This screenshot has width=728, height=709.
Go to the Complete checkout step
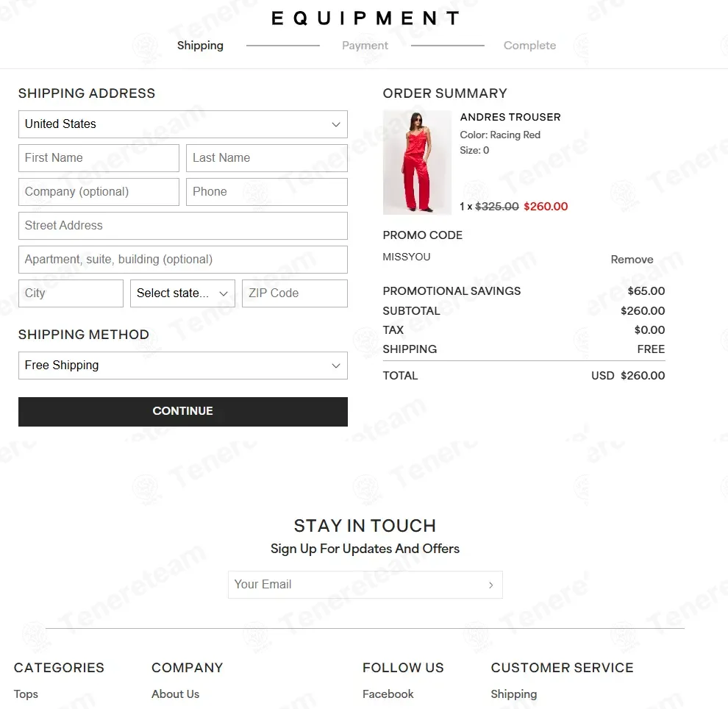[529, 46]
